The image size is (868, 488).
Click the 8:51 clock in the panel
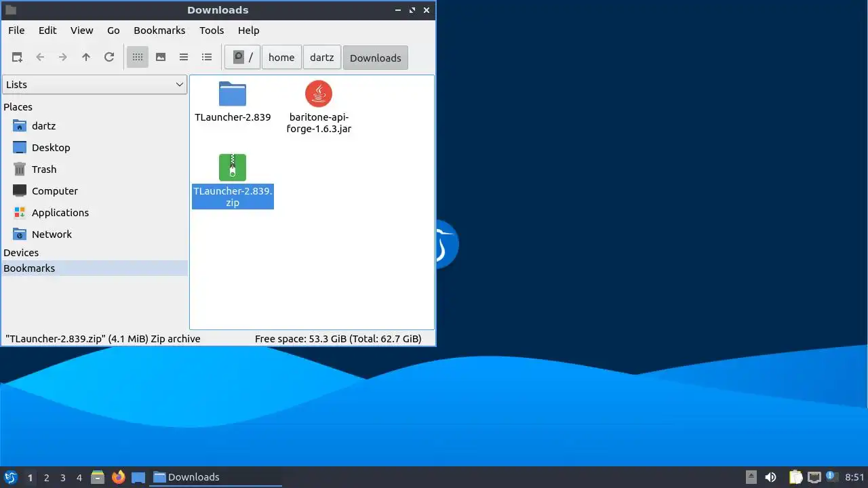click(x=854, y=477)
